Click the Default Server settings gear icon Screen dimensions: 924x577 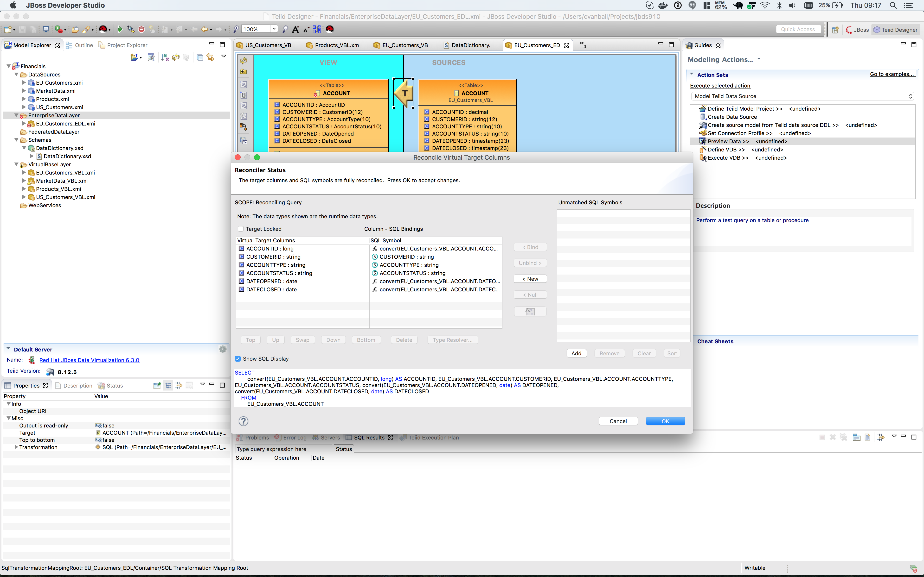coord(223,349)
